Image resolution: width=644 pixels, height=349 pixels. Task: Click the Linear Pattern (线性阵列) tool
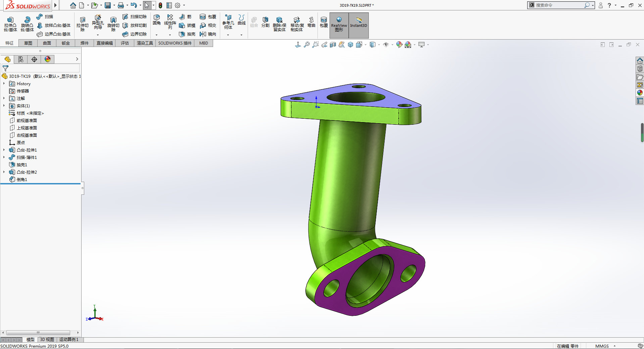[x=170, y=22]
